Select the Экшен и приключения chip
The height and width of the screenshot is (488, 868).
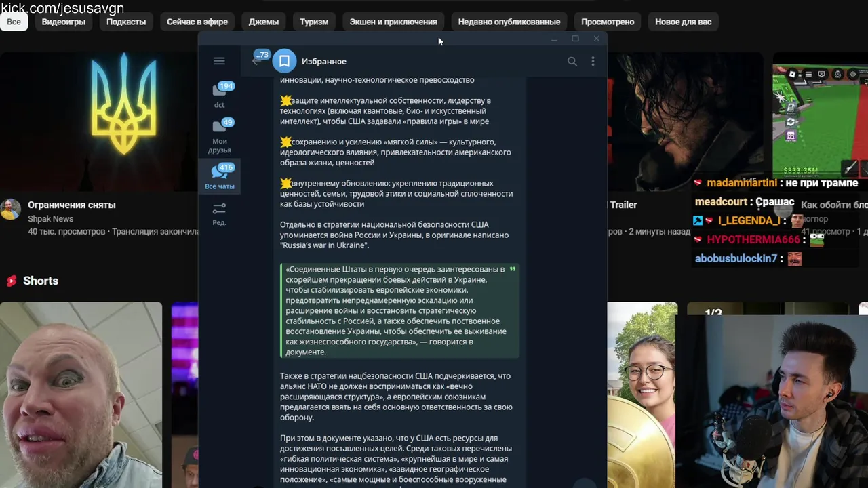pos(393,22)
